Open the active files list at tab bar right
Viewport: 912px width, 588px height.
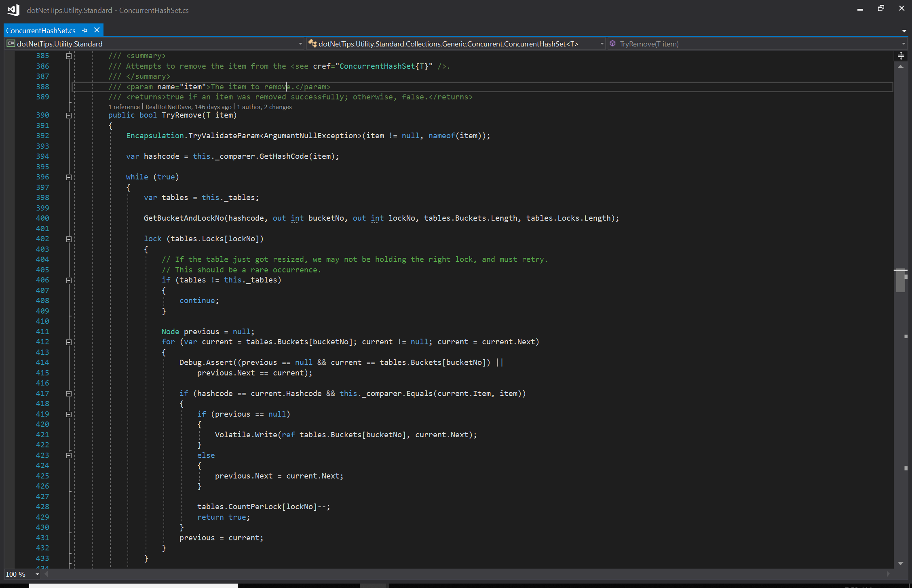coord(904,30)
